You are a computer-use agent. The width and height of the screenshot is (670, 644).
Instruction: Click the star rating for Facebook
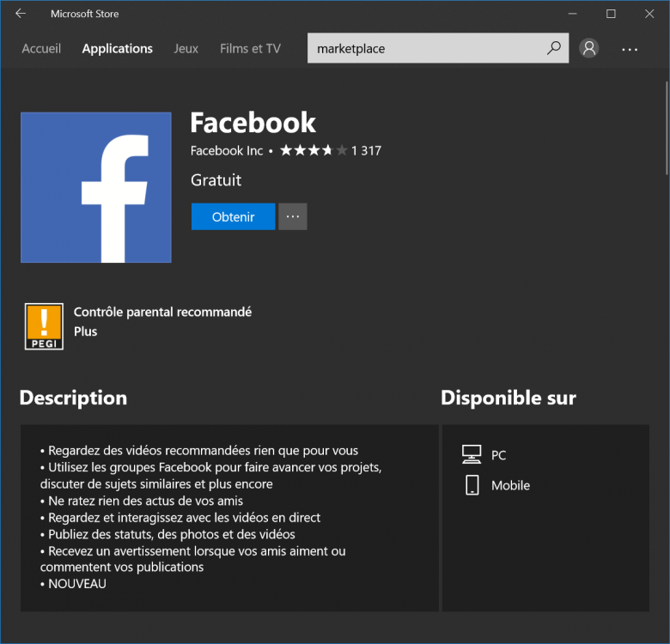tap(313, 151)
